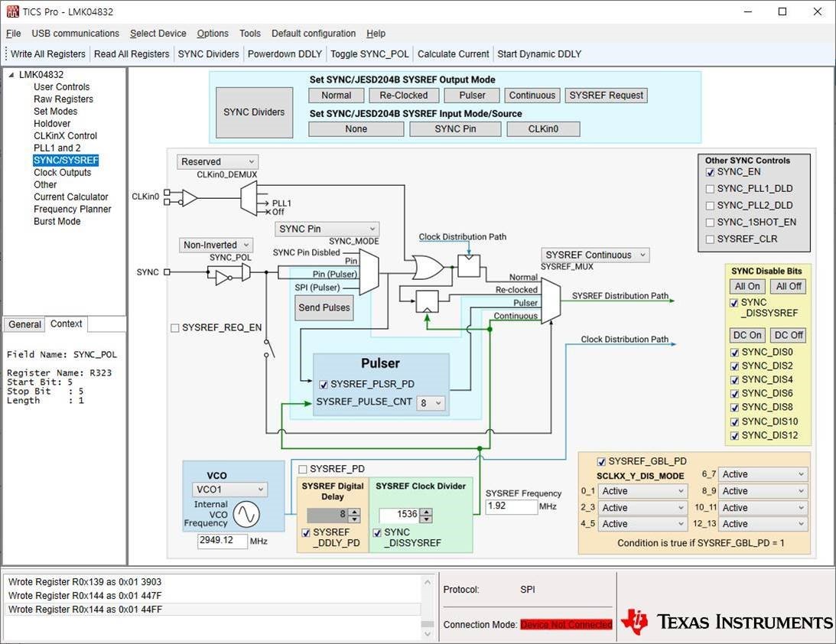Collapse the LMK04832 tree node

click(11, 75)
